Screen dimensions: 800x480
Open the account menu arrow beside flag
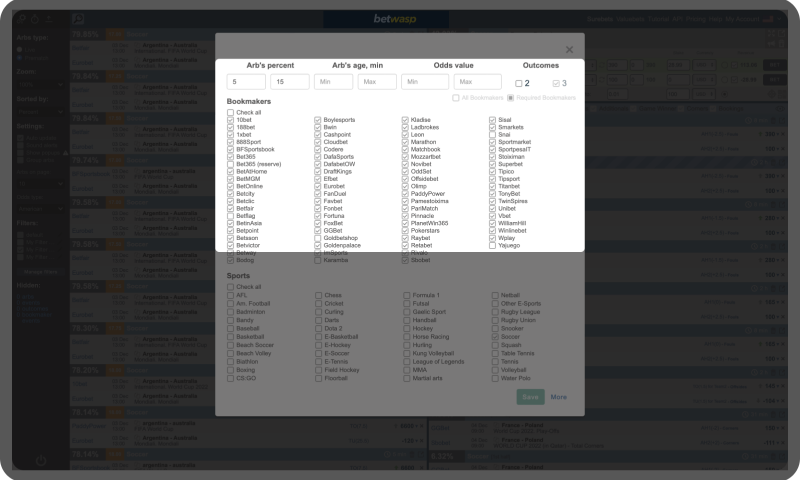click(779, 19)
